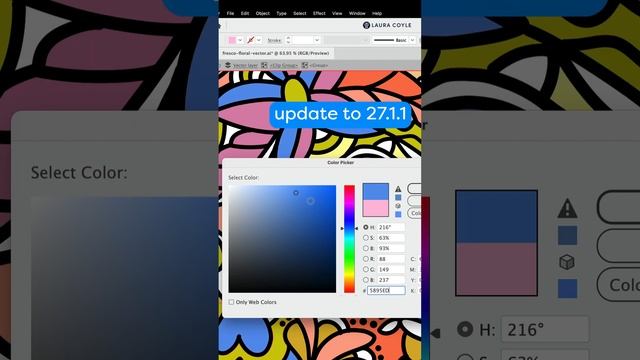
Task: Click the Stroke weight stepper arrows
Action: (288, 40)
